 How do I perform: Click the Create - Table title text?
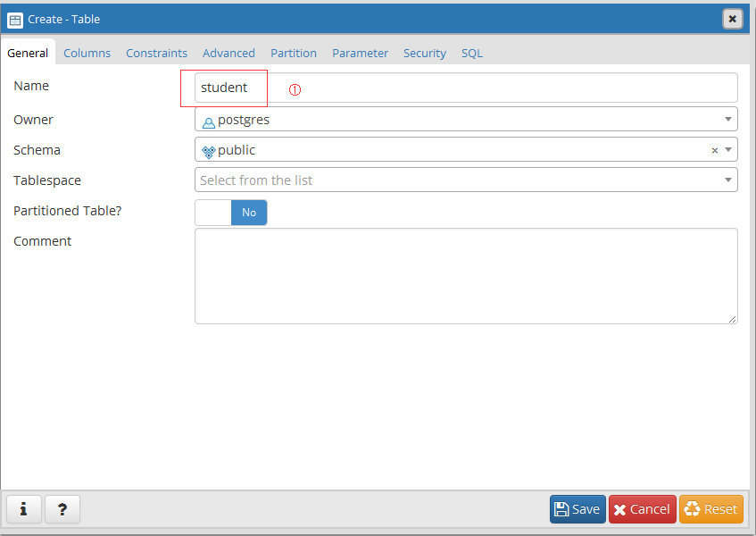pos(63,20)
